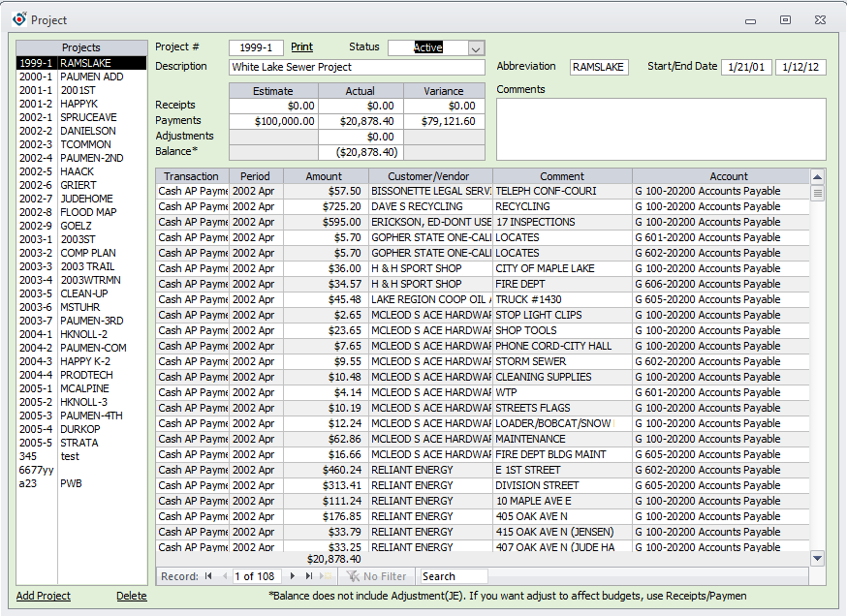Advance to the next record icon
The image size is (847, 616).
pos(293,576)
